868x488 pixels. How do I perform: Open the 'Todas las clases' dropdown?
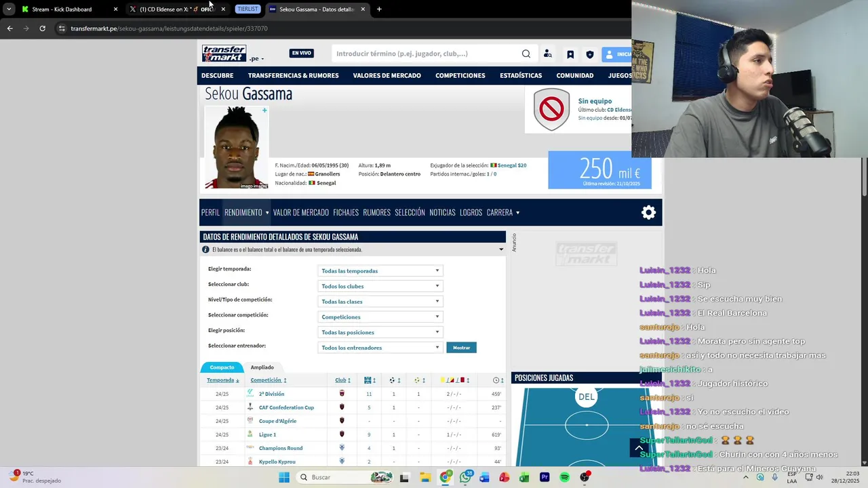click(x=380, y=302)
